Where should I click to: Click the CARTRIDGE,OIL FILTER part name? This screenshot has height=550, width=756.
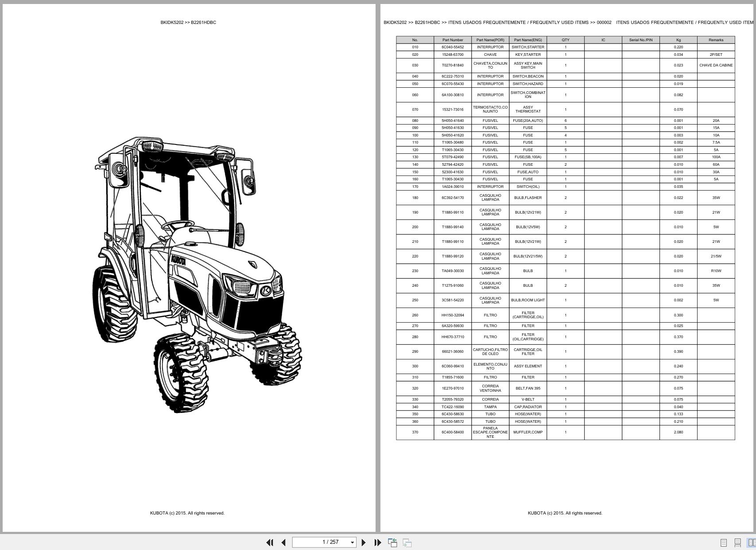(528, 351)
